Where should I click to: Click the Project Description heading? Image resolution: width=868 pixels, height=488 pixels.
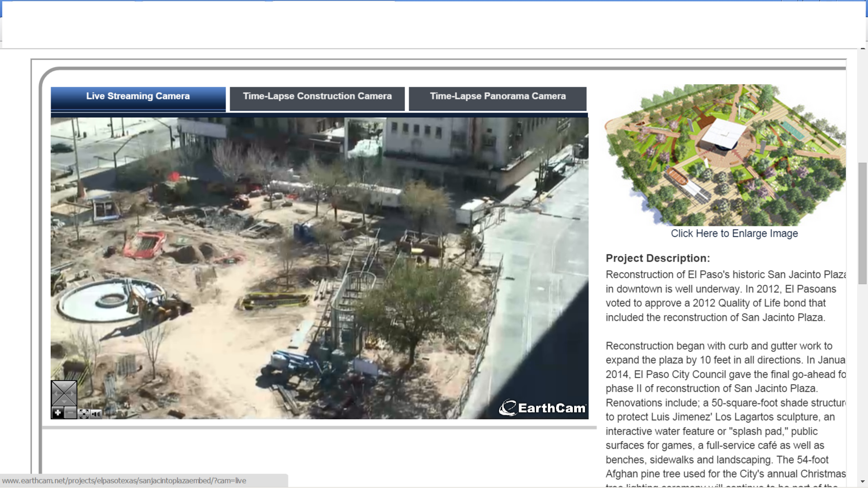657,258
